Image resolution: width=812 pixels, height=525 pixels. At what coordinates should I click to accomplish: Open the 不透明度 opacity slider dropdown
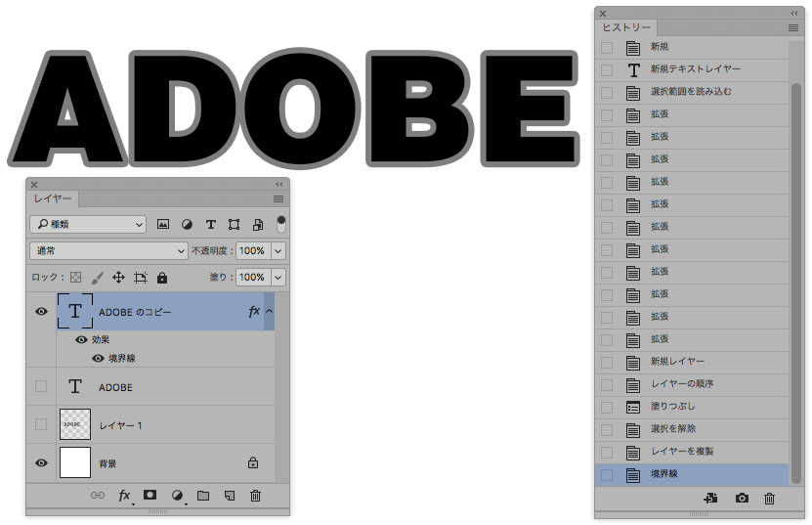[278, 251]
